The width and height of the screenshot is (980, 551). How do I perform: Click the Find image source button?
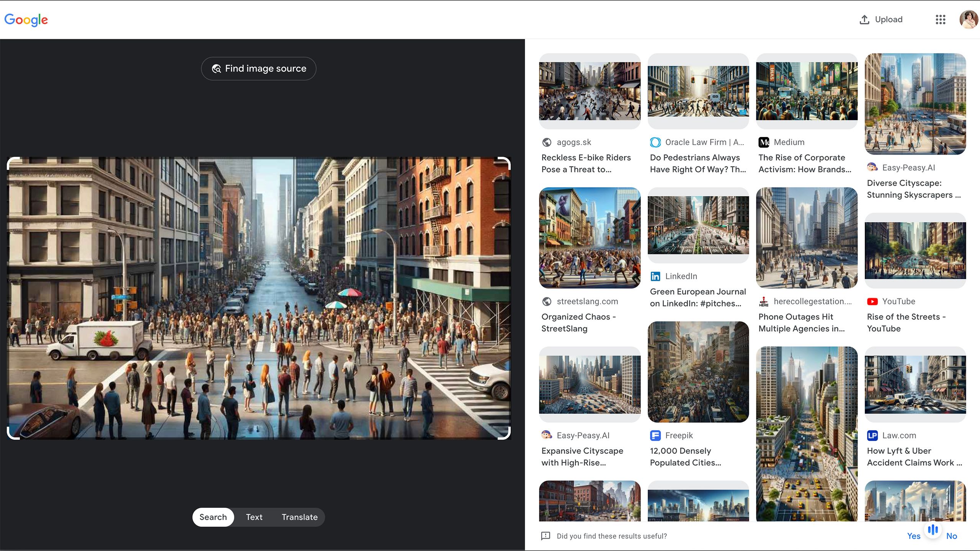(x=259, y=68)
